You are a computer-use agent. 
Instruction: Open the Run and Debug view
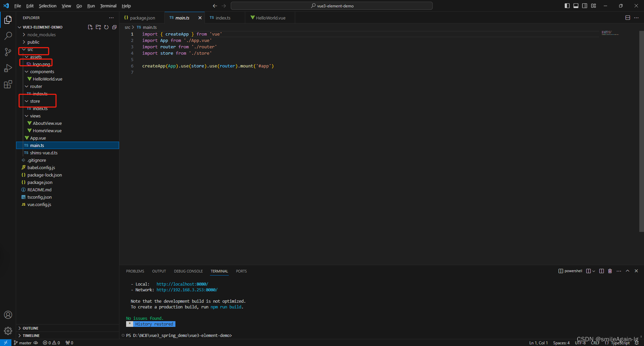[x=8, y=68]
